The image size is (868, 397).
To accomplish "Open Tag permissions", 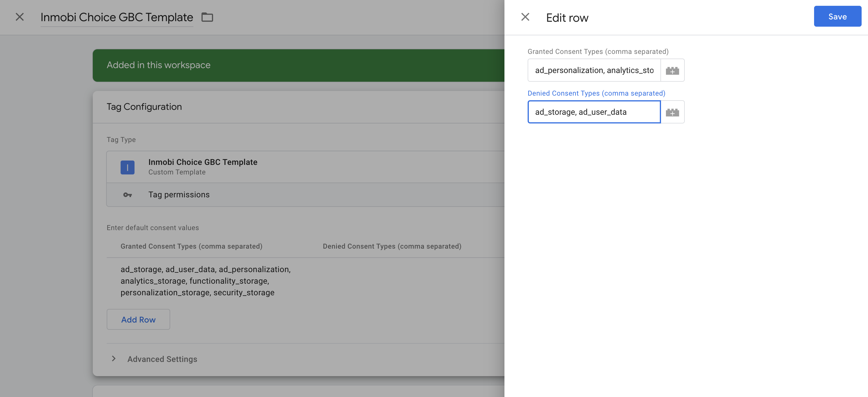I will 305,195.
